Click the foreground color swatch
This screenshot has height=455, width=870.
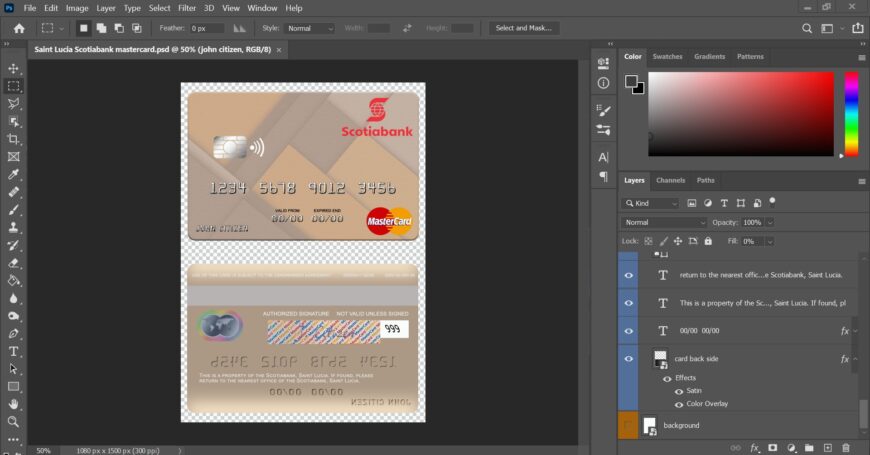coord(631,82)
